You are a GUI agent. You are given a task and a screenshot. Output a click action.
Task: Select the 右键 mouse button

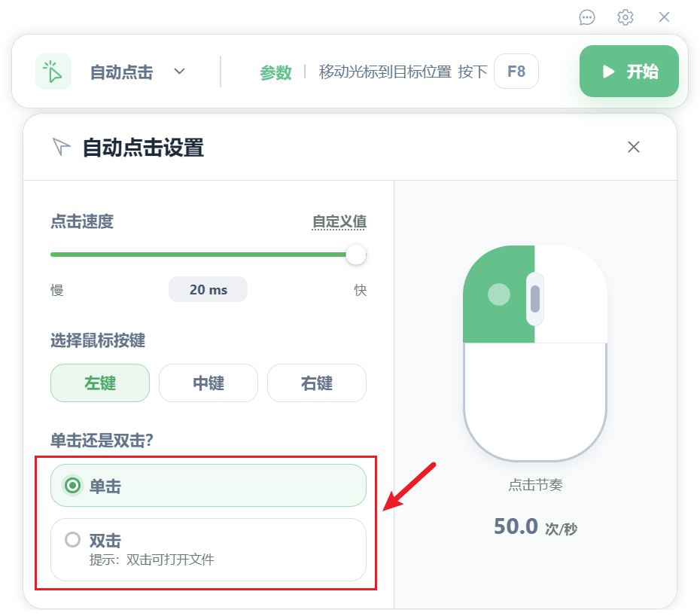[x=317, y=383]
